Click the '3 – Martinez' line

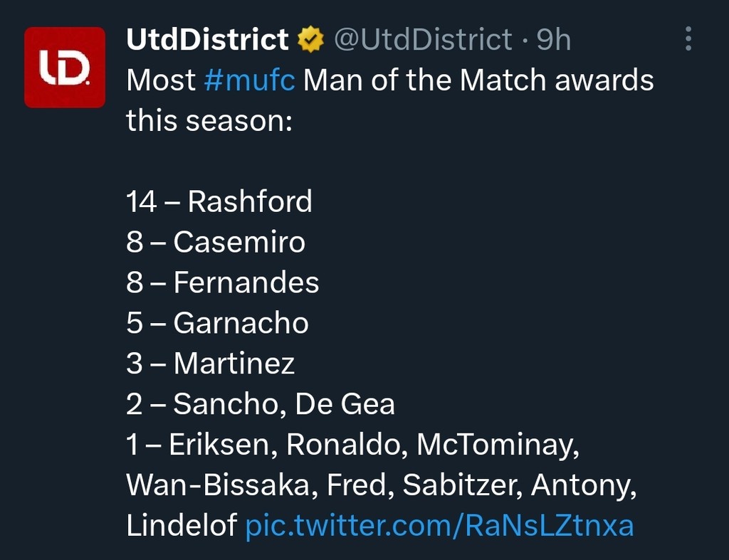[211, 364]
